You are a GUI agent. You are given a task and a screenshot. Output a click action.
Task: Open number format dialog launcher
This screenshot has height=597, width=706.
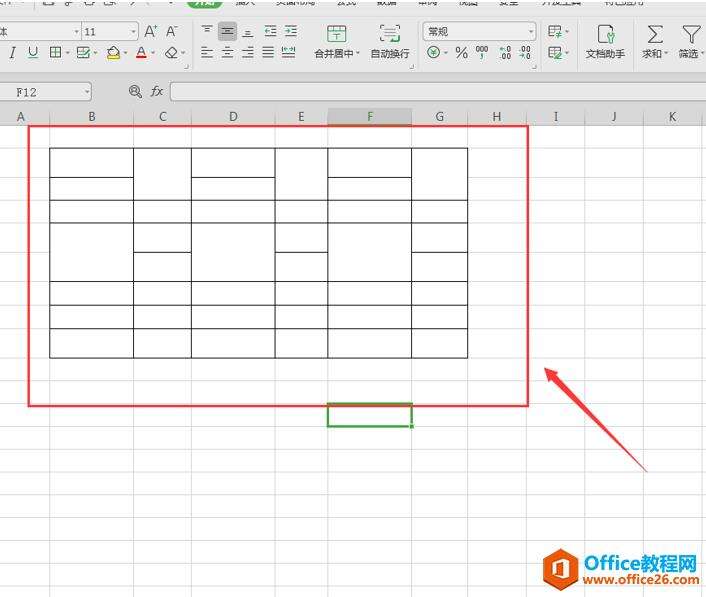pos(534,67)
